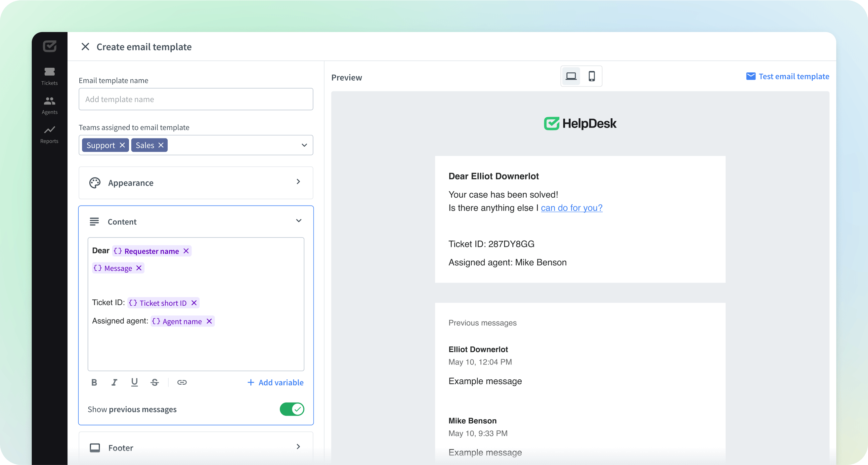Go to the Agents section

point(50,105)
